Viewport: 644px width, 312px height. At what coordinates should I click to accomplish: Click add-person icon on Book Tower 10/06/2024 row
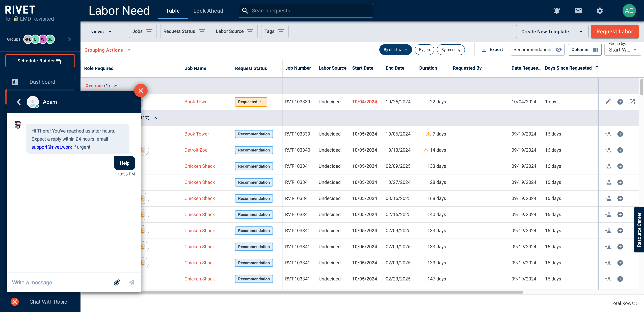pyautogui.click(x=608, y=134)
